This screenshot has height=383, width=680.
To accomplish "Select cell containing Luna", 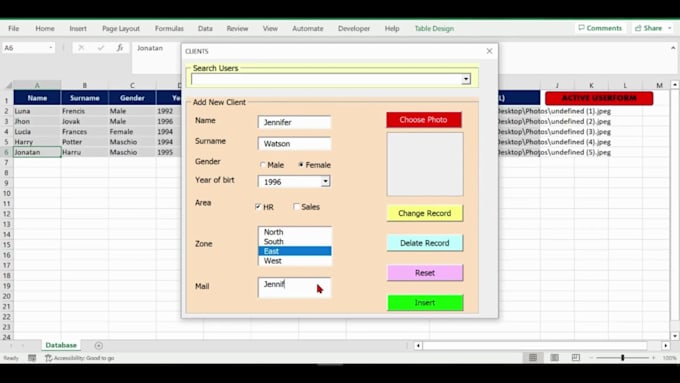I will 37,111.
